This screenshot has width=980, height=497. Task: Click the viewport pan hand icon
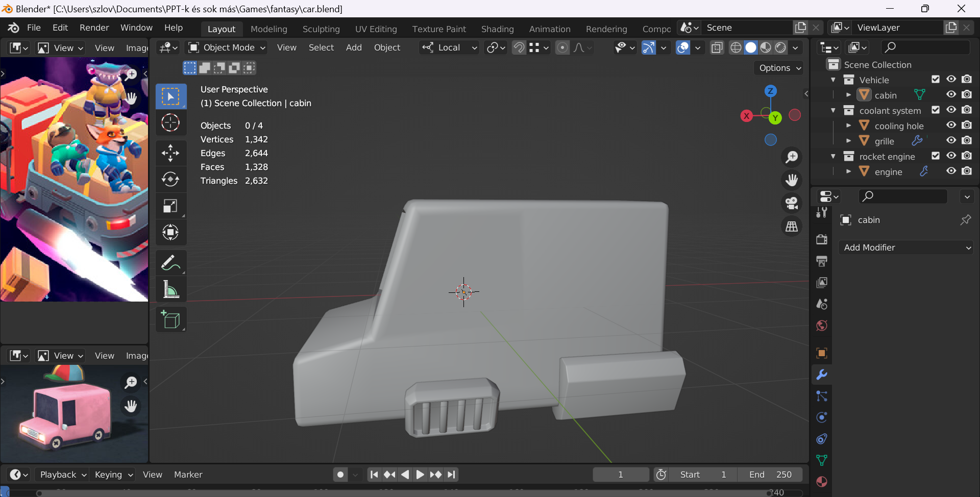[x=792, y=180]
